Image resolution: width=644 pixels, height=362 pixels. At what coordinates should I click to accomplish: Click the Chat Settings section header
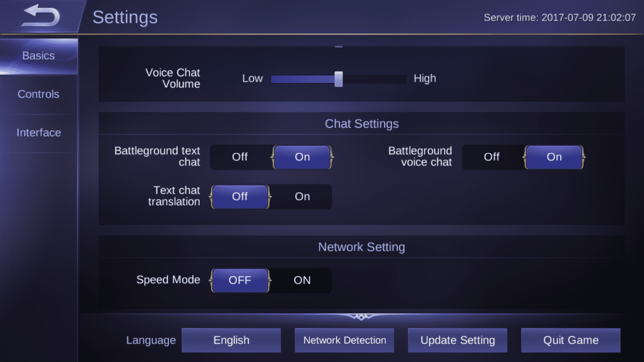362,124
